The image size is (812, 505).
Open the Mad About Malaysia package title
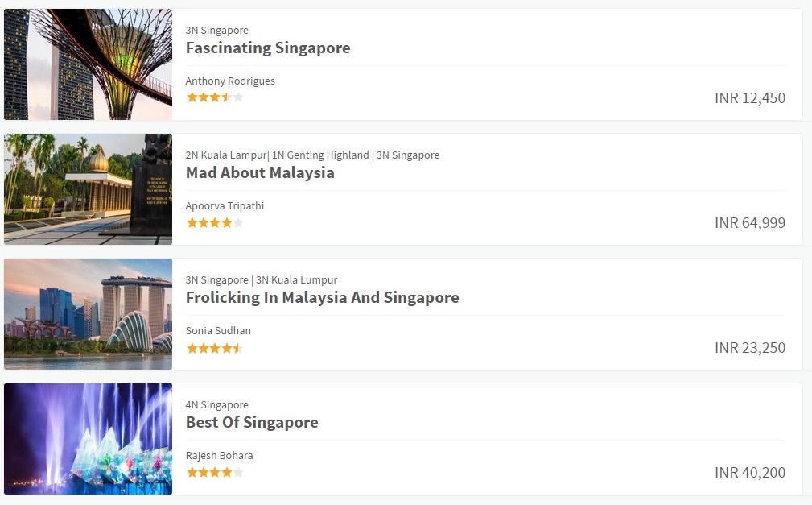point(260,172)
